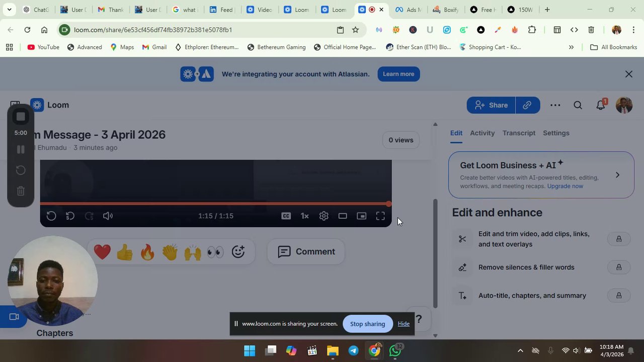Click the lock beside Auto-title, chapters, and summary

(619, 296)
